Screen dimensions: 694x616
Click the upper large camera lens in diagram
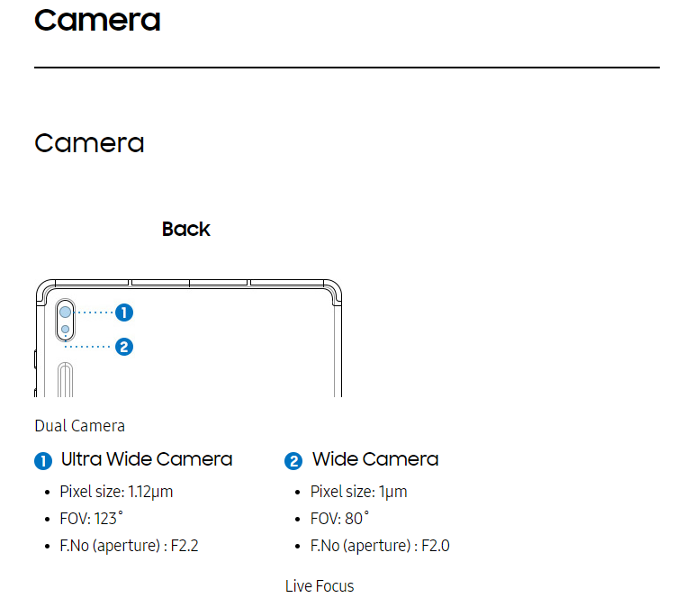point(65,313)
